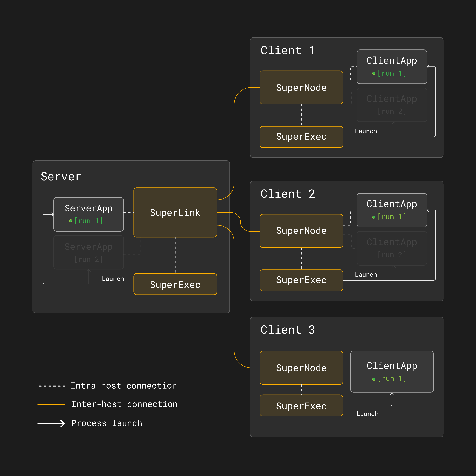Click Client 1 dimmed ClientApp run 2
476x476 pixels.
(392, 105)
